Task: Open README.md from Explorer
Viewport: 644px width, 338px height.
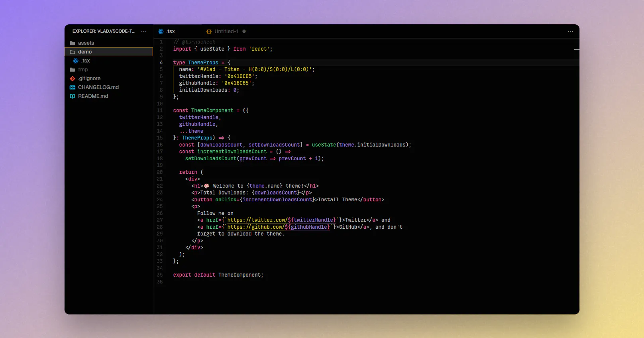Action: 109,96
